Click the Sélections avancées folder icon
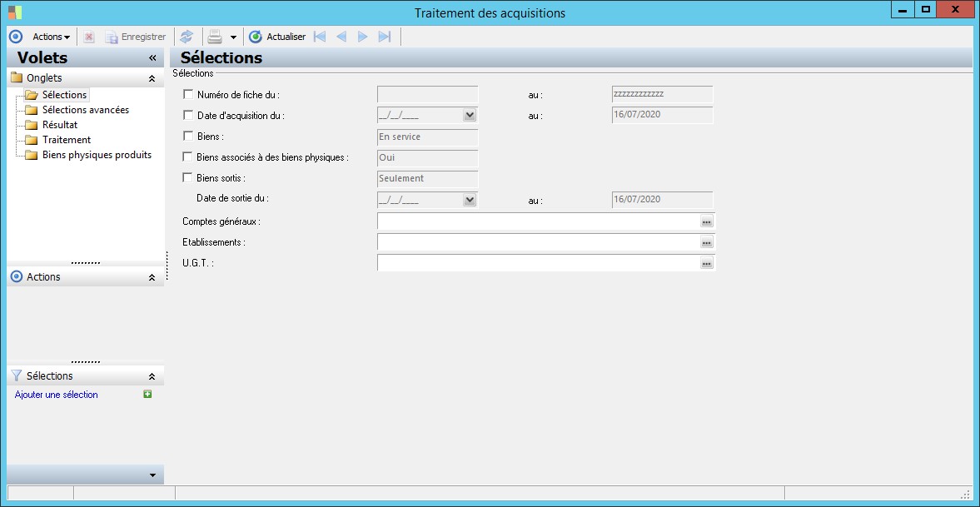Screen dimensions: 980x507 [x=32, y=110]
